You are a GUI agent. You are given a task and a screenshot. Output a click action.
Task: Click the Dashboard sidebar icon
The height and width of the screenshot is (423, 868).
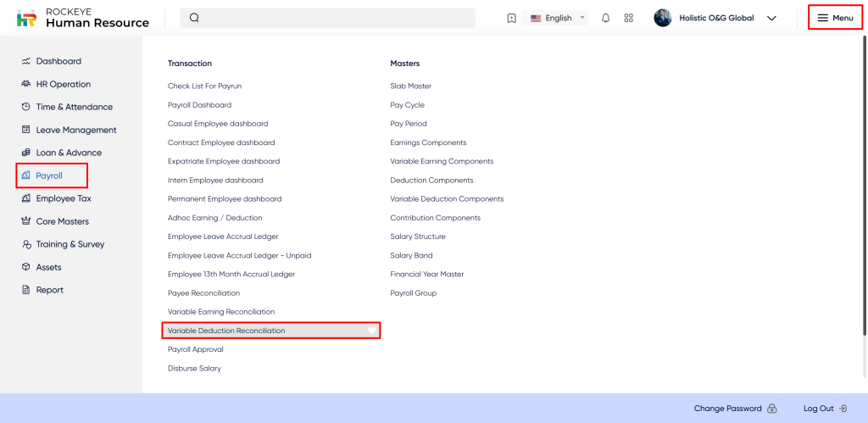tap(26, 61)
